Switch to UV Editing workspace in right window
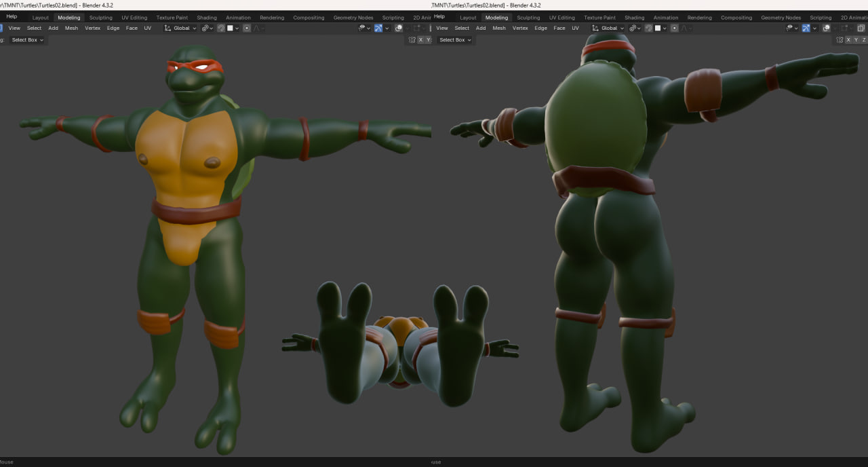 coord(562,18)
